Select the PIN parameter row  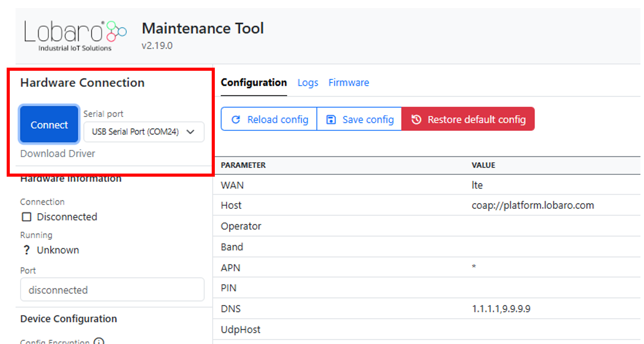tap(428, 288)
